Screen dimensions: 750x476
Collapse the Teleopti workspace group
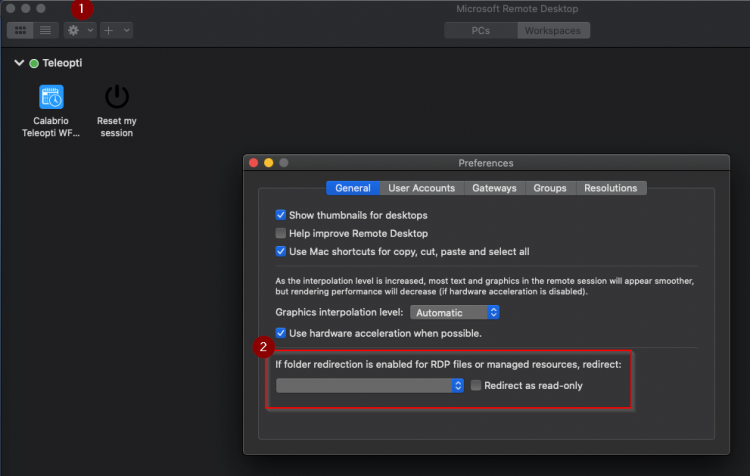[19, 63]
